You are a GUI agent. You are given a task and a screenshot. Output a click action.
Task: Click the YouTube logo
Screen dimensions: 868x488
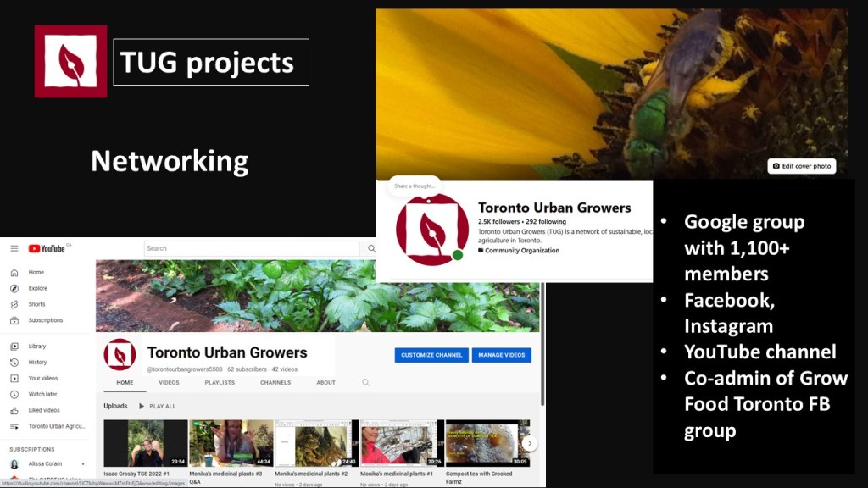tap(47, 248)
